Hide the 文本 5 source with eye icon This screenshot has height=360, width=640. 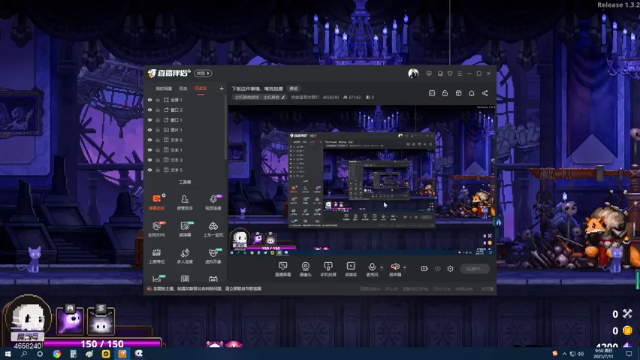tap(150, 170)
